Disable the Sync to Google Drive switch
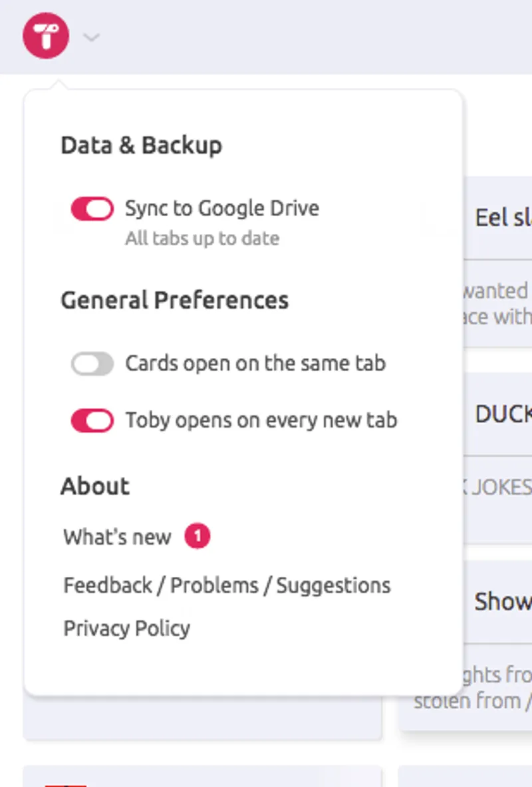Image resolution: width=532 pixels, height=787 pixels. click(x=92, y=209)
